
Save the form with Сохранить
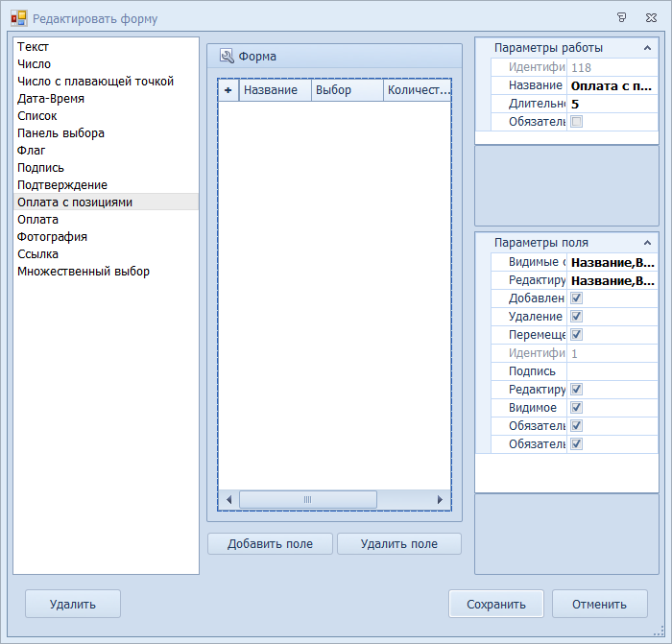click(496, 604)
